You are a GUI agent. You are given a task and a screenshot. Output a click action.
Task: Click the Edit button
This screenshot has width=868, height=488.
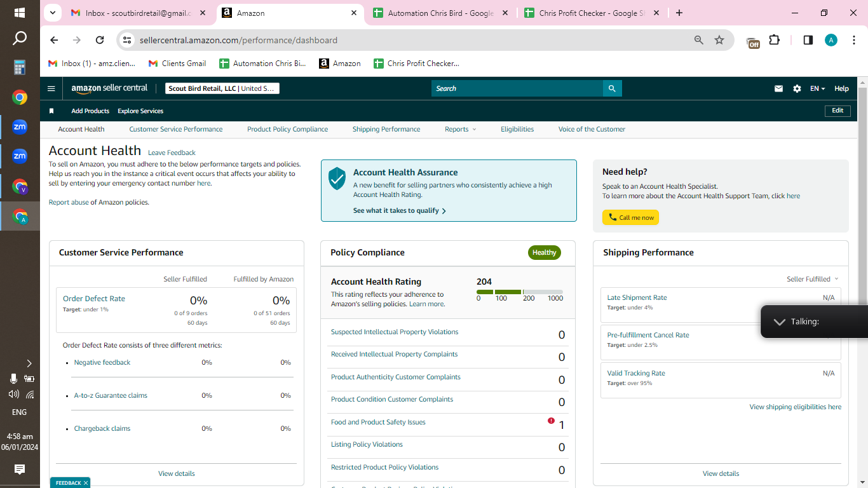pos(837,111)
